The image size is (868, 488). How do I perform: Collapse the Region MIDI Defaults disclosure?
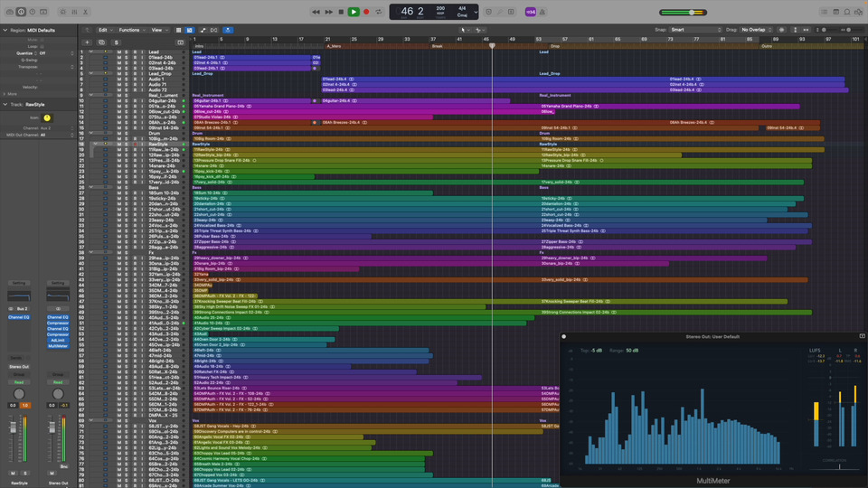click(x=5, y=31)
